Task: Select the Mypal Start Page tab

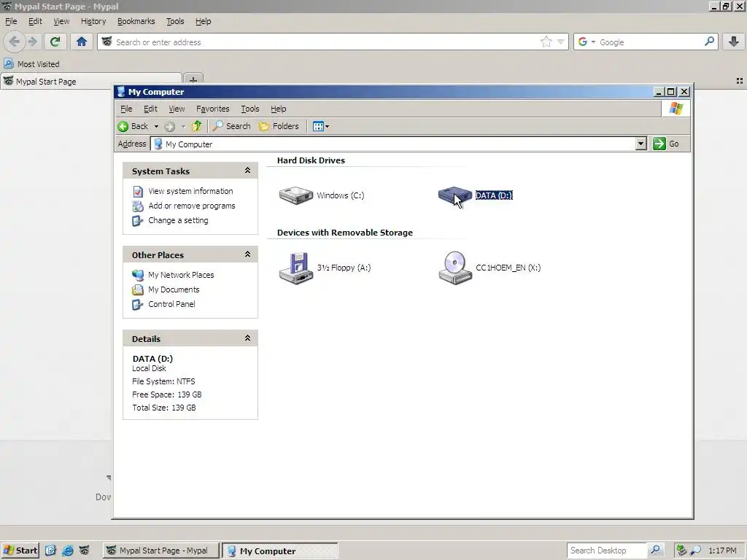Action: pyautogui.click(x=90, y=82)
